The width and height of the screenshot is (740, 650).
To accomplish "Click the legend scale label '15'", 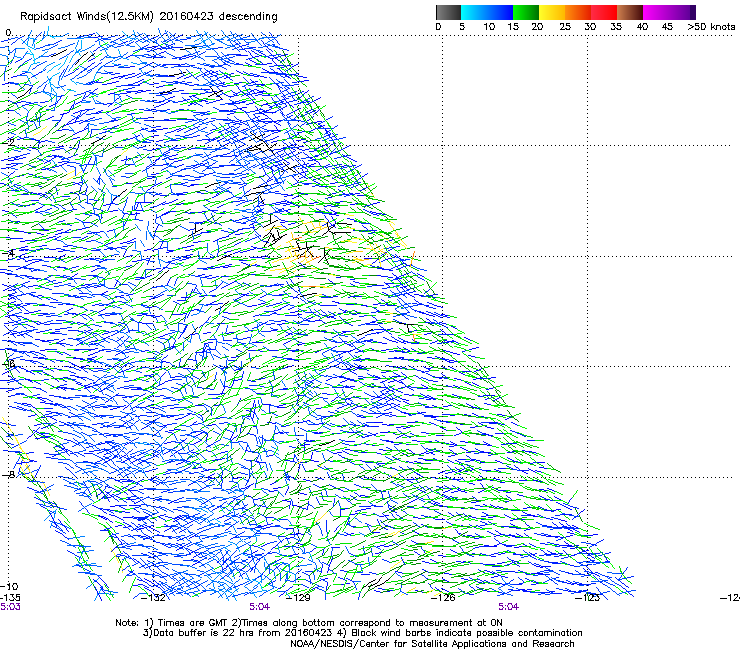I will (x=513, y=26).
